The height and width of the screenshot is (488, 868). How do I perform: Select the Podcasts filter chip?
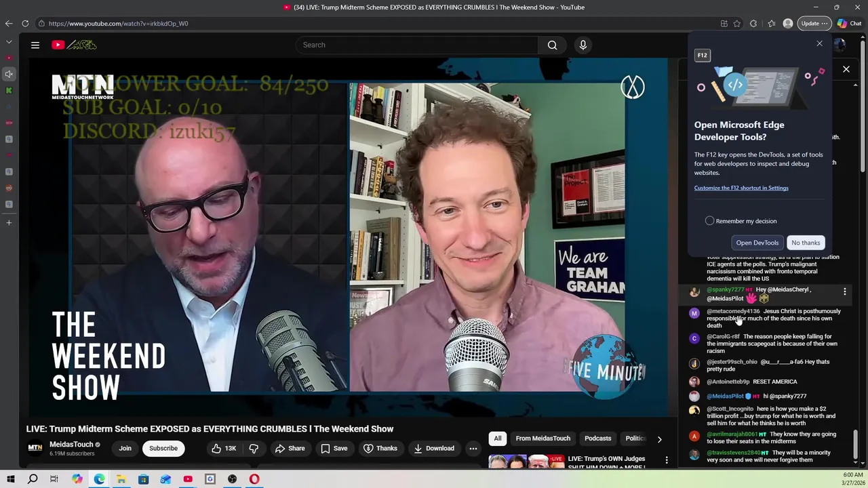coord(598,439)
